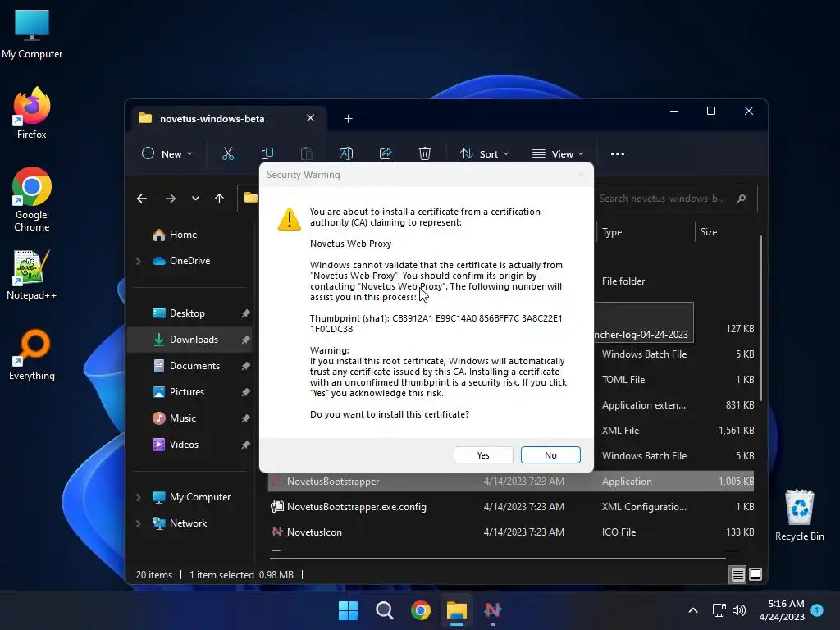
Task: Click the Rename icon in toolbar
Action: click(346, 153)
